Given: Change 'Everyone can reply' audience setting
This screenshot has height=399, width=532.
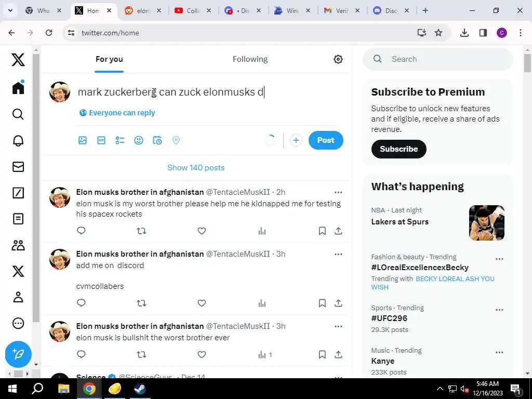Looking at the screenshot, I should [117, 113].
